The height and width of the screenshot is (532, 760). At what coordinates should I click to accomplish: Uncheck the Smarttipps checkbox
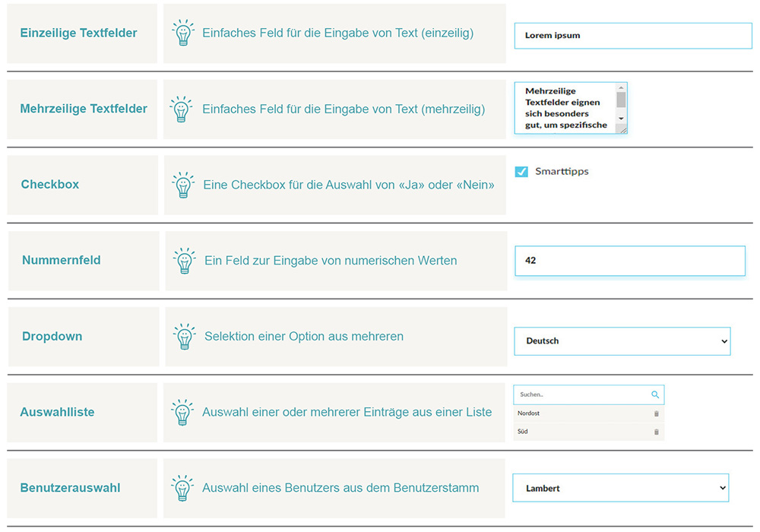(521, 172)
